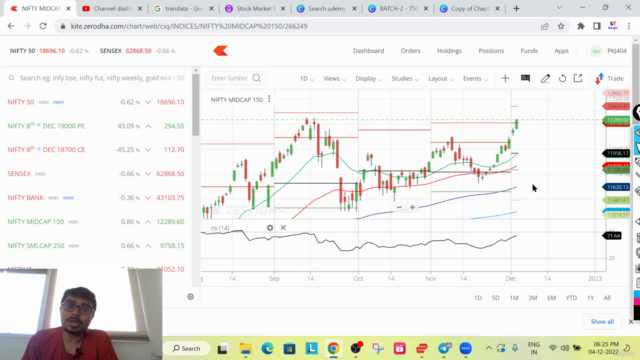
Task: Click the chart share popout icon
Action: point(578,78)
